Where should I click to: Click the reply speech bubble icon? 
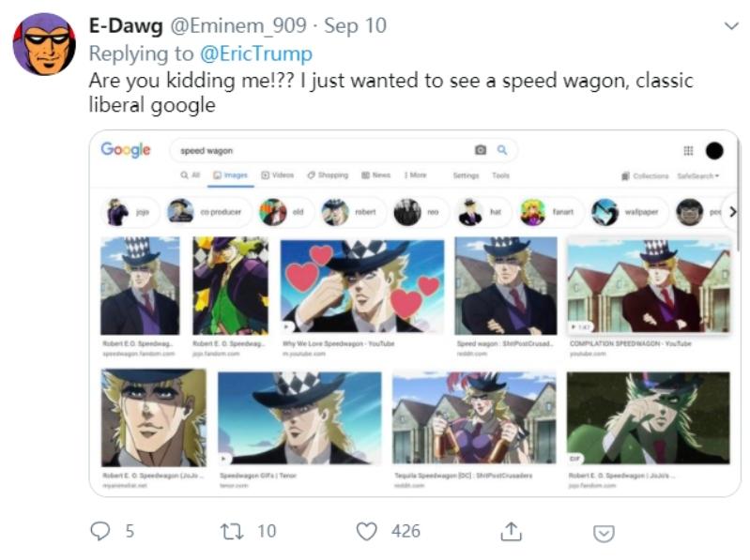pyautogui.click(x=100, y=532)
